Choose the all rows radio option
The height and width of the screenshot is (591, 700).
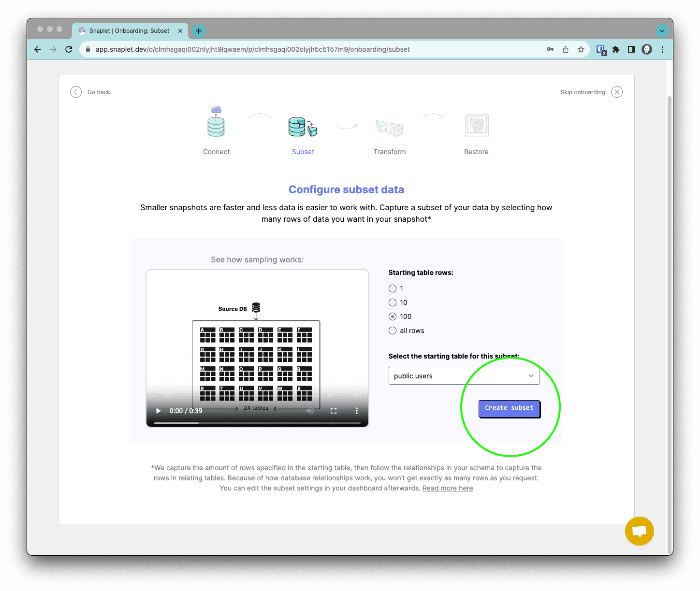(393, 331)
